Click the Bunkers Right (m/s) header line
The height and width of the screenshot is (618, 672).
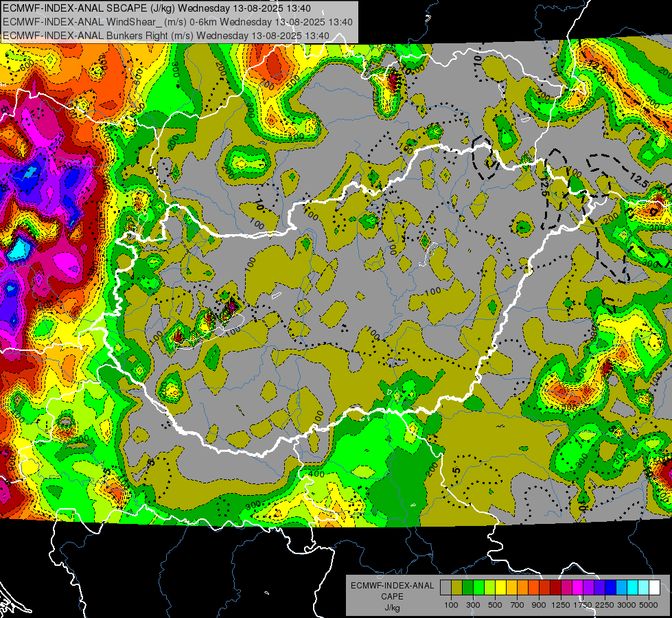click(166, 36)
